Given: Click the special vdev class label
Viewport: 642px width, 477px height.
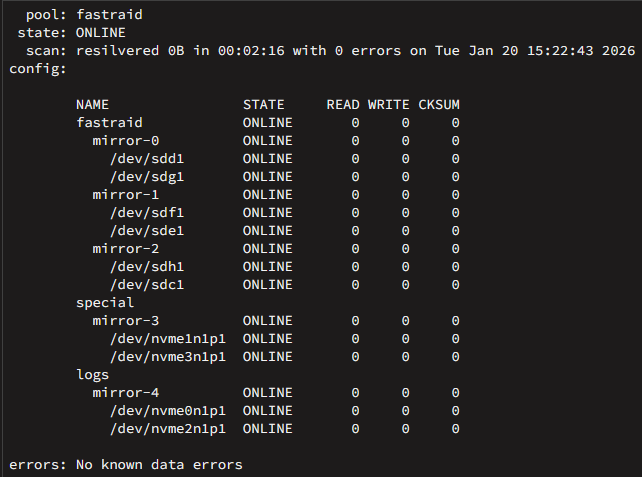Looking at the screenshot, I should [x=105, y=303].
